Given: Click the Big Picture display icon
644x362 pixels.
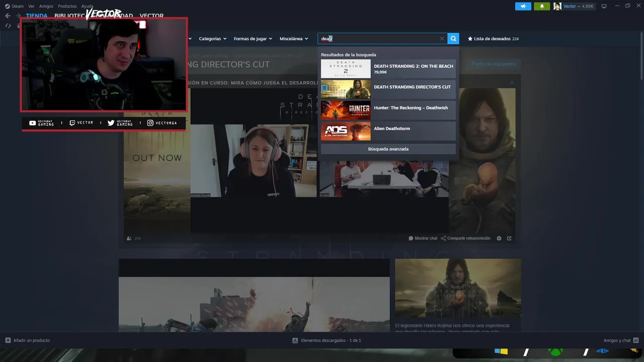Looking at the screenshot, I should click(604, 6).
